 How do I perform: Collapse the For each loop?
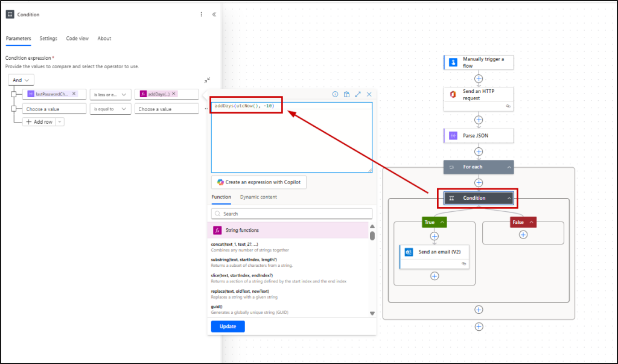click(509, 167)
